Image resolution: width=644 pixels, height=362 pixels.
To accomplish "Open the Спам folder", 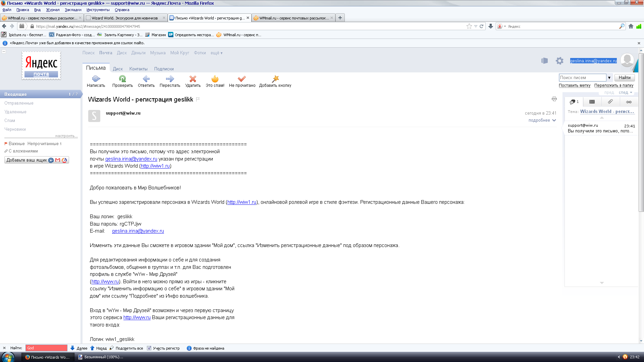I will (10, 121).
